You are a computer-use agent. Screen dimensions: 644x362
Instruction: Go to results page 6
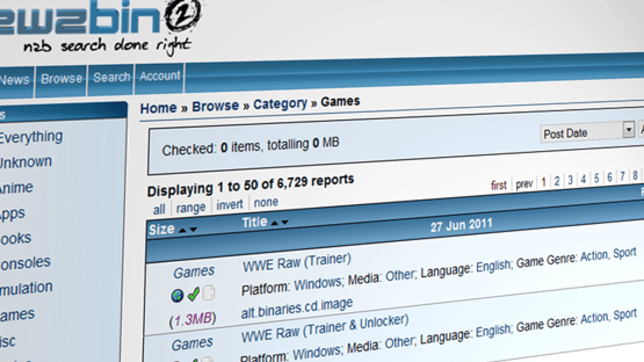[x=609, y=177]
